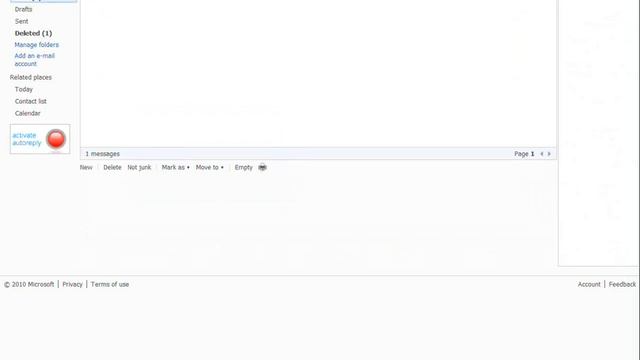Screen dimensions: 640x360
Task: Open the Feedback link in footer
Action: [622, 284]
